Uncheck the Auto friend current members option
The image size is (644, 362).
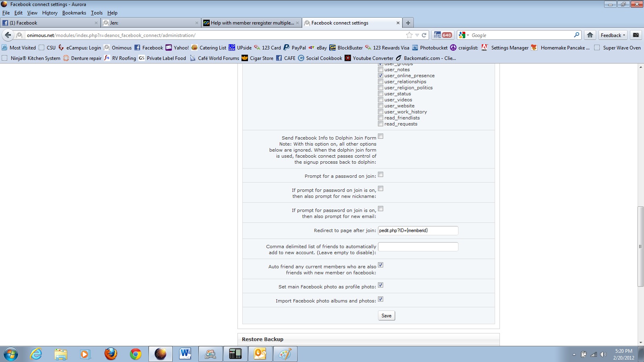(x=380, y=265)
